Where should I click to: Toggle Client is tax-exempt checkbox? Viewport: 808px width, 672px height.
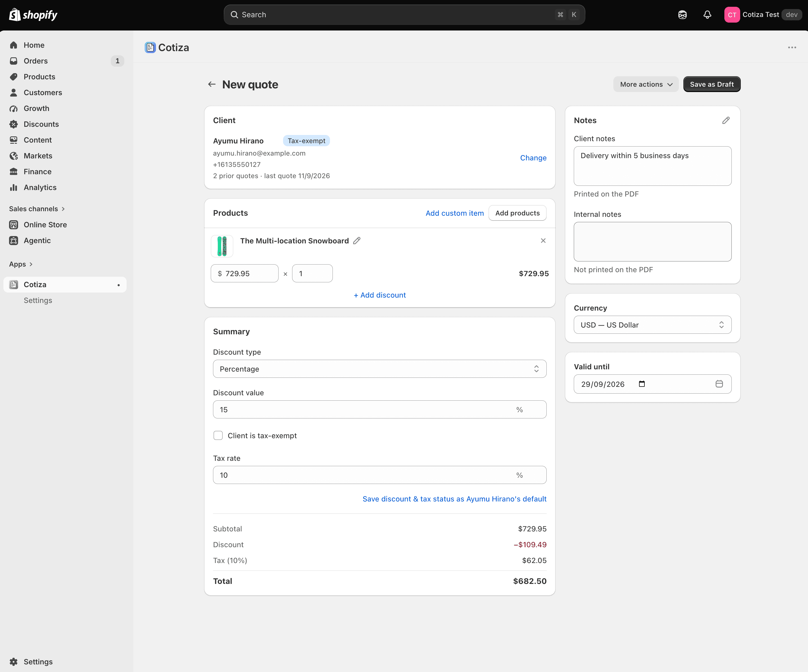218,436
